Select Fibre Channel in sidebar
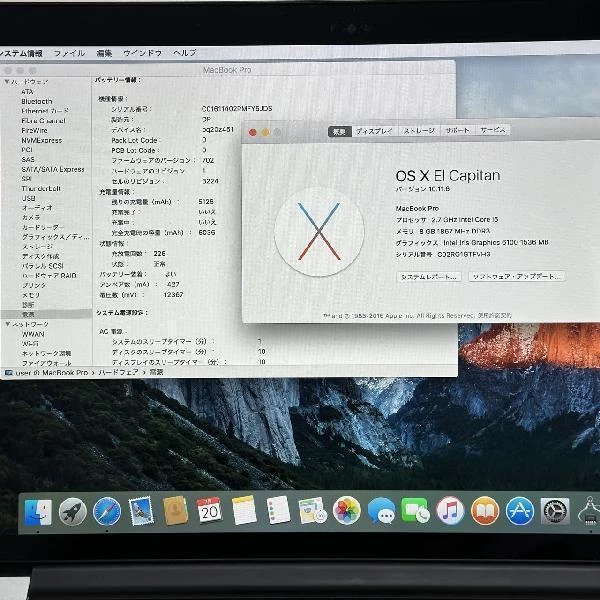The width and height of the screenshot is (600, 600). click(43, 121)
